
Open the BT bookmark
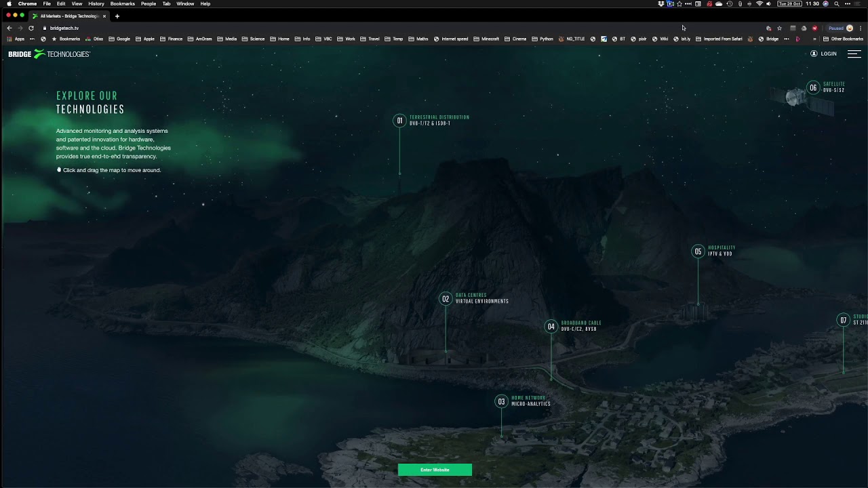point(618,39)
